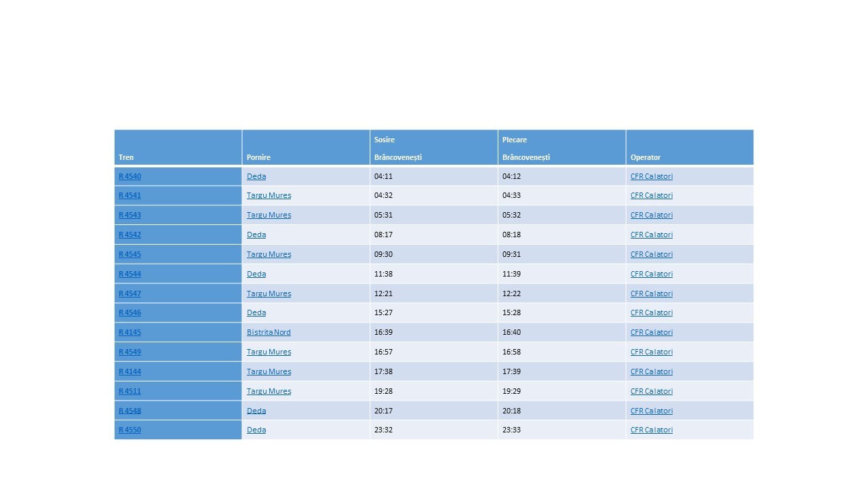This screenshot has height=488, width=868.
Task: Click the Operator column header
Action: (x=645, y=157)
